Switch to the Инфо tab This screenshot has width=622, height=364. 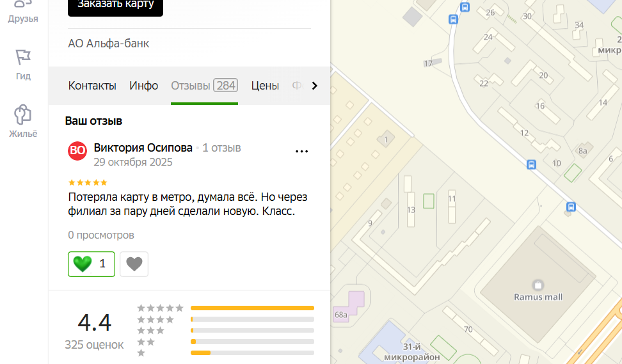[x=143, y=86]
